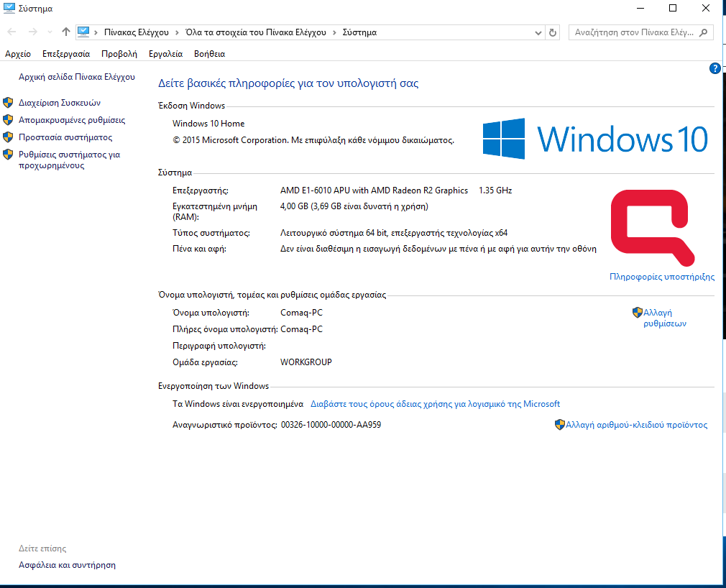
Task: Open Ασφάλεια και συντήρηση link
Action: 67,565
